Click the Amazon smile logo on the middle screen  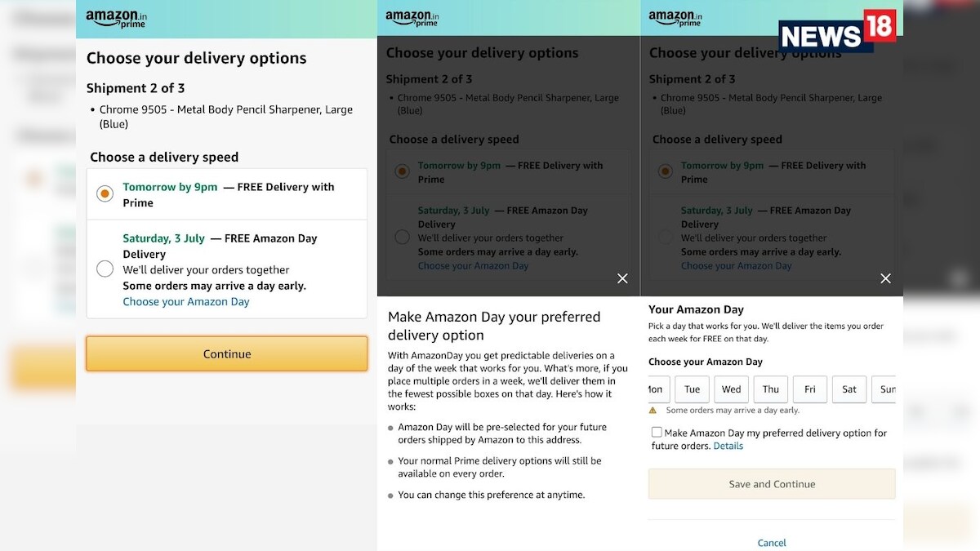click(x=412, y=16)
